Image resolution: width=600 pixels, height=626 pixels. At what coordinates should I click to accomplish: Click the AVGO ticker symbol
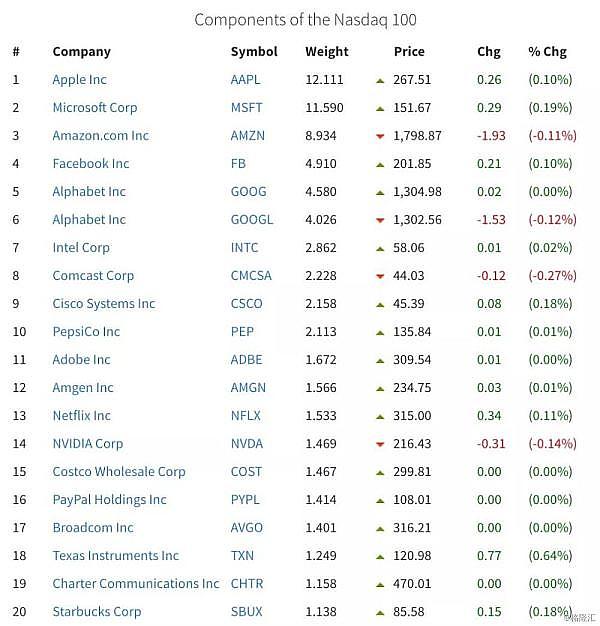[247, 528]
